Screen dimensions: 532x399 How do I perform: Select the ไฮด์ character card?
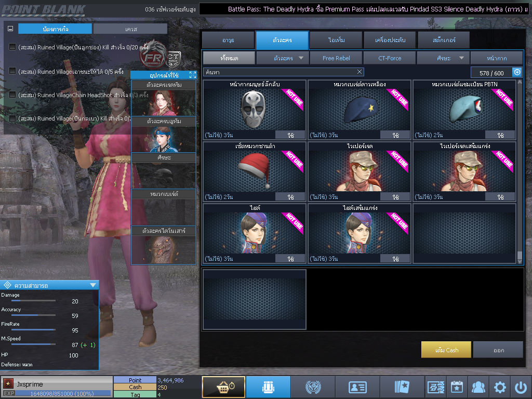click(x=255, y=233)
